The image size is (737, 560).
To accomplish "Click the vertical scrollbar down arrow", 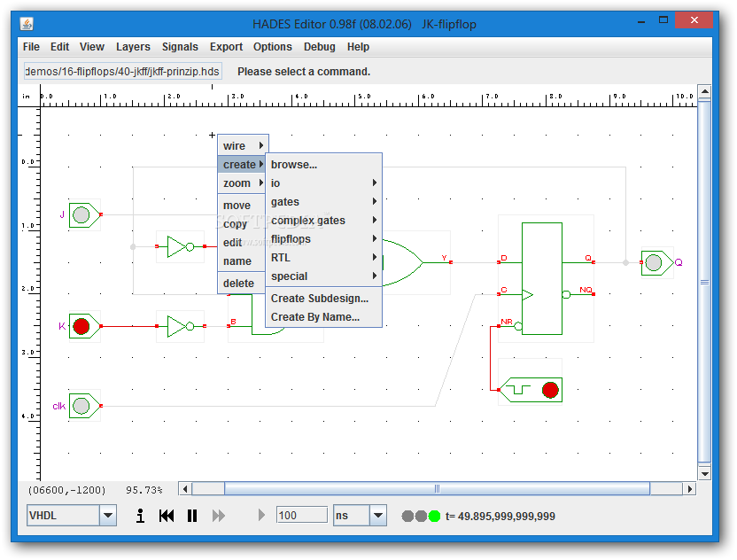I will [704, 473].
